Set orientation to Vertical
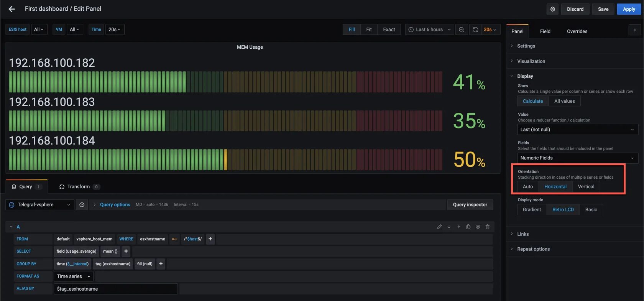Image resolution: width=644 pixels, height=301 pixels. point(586,187)
